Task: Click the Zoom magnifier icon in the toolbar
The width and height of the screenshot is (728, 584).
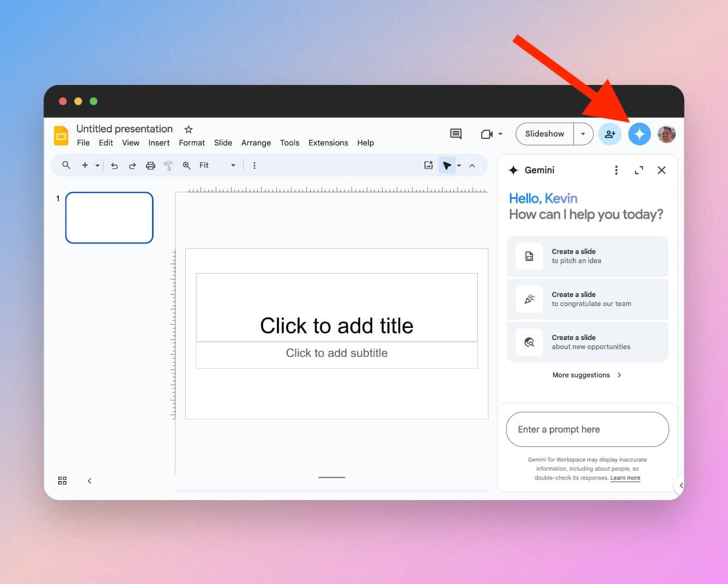Action: [187, 165]
